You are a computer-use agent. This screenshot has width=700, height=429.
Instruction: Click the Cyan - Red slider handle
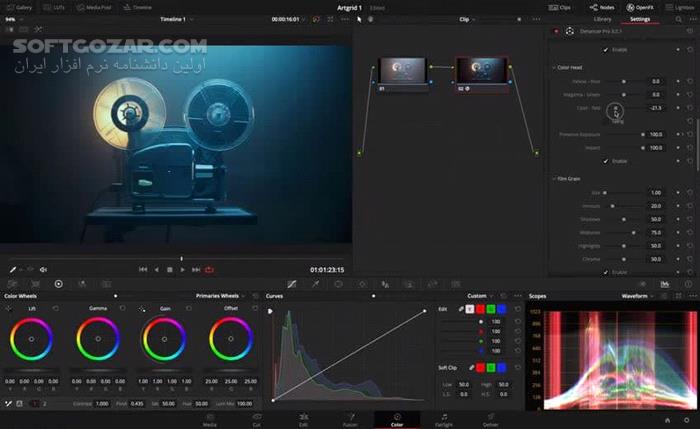pyautogui.click(x=616, y=108)
